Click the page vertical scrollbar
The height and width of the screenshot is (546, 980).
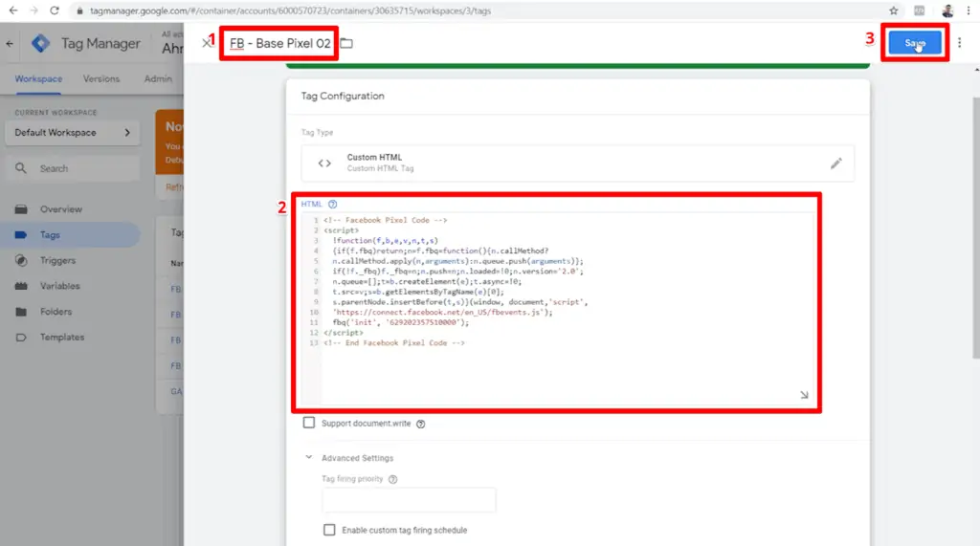pyautogui.click(x=975, y=228)
